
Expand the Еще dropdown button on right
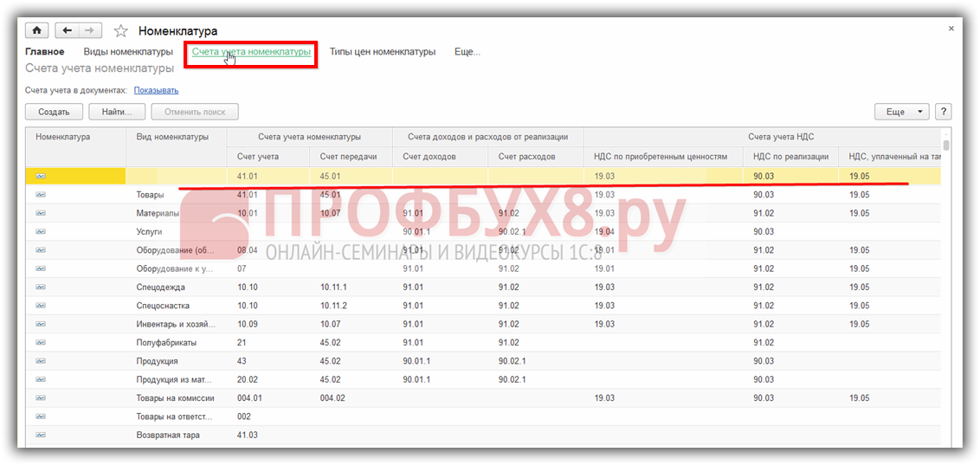902,112
